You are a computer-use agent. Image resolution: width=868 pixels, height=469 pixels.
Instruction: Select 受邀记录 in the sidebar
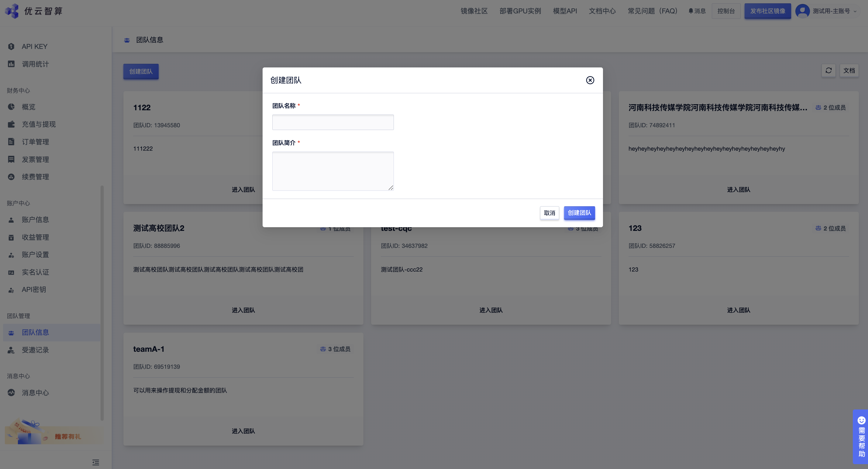click(x=35, y=350)
